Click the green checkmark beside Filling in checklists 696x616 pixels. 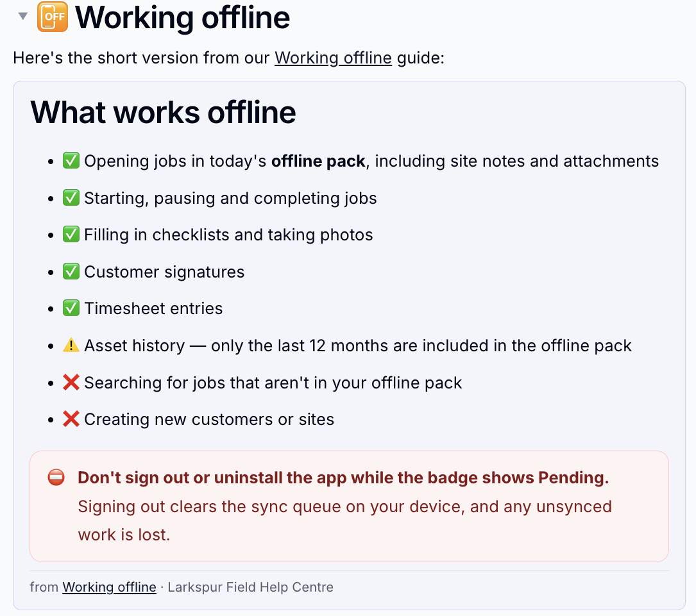71,235
